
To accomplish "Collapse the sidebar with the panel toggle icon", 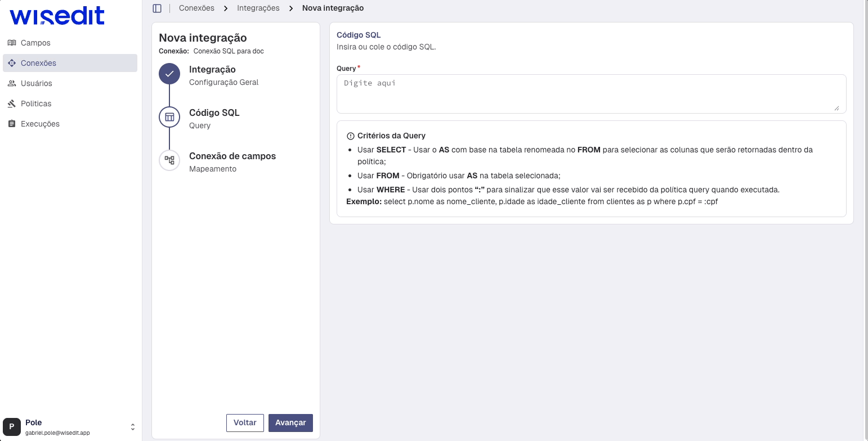I will coord(156,8).
